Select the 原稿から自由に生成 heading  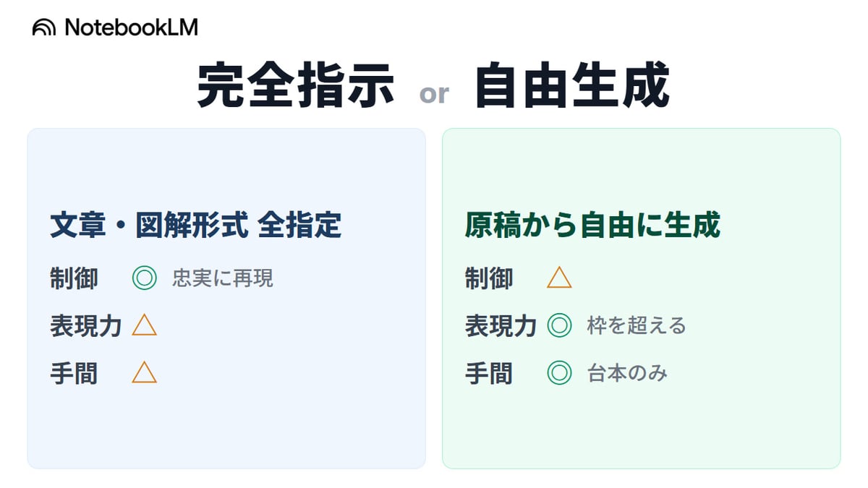coord(592,226)
